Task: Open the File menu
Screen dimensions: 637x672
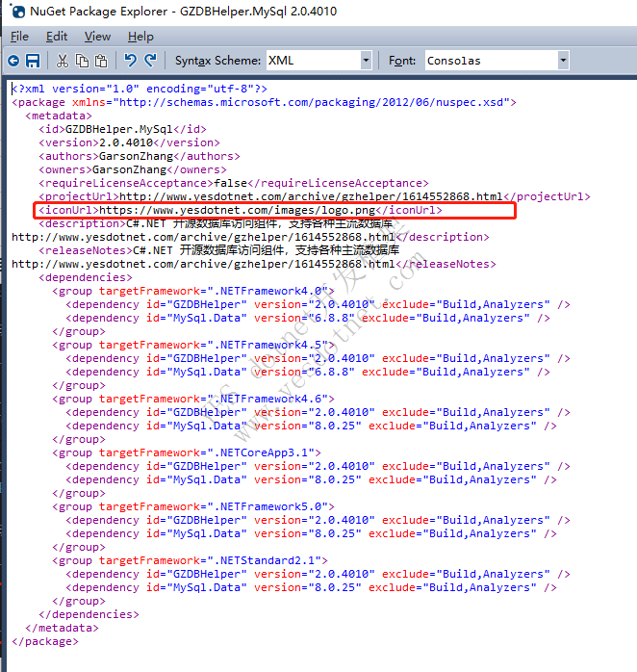Action: (x=19, y=36)
